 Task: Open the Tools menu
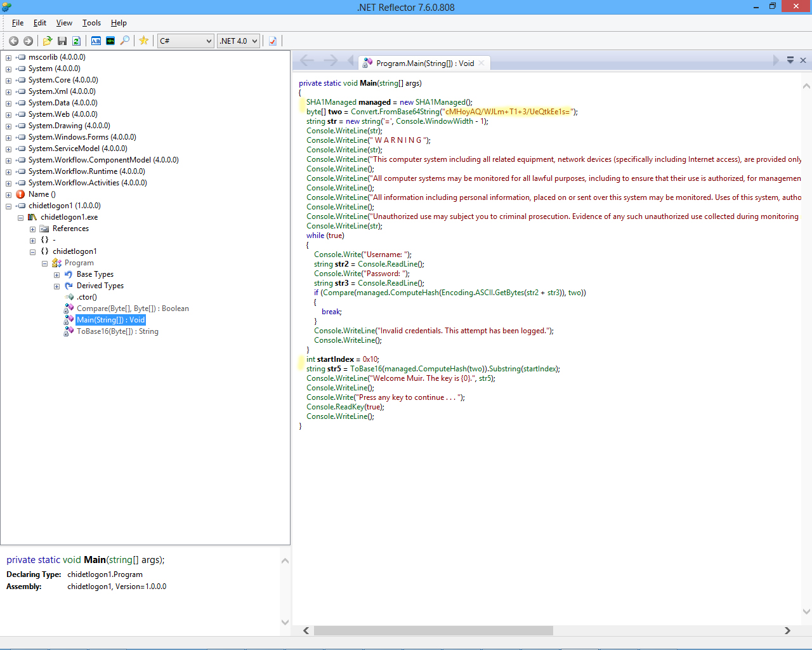point(91,23)
